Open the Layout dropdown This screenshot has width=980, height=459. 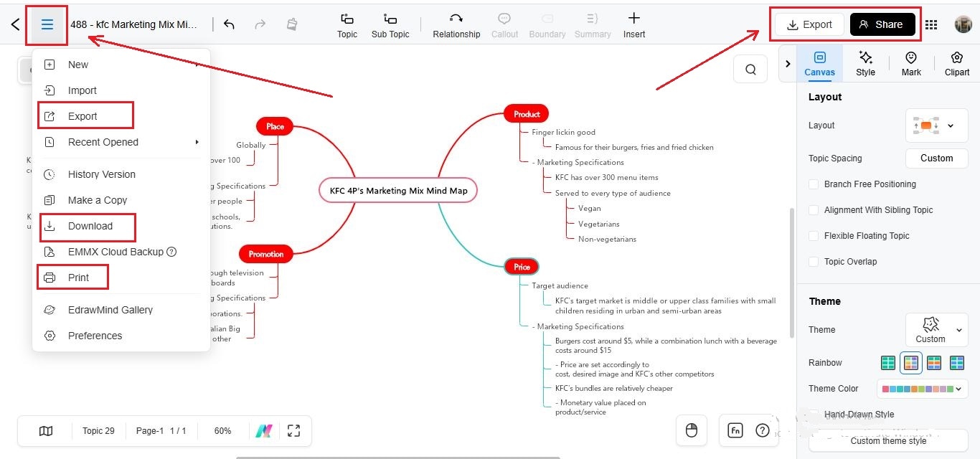tap(936, 126)
